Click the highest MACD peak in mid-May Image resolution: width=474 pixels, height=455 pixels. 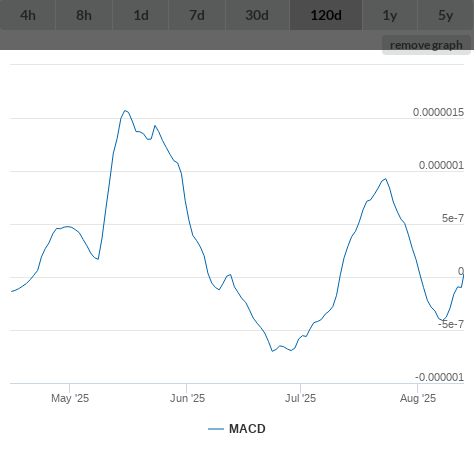click(x=125, y=110)
